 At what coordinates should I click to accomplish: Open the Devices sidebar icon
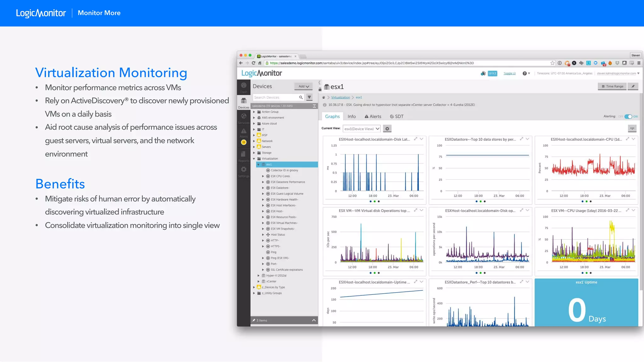244,103
